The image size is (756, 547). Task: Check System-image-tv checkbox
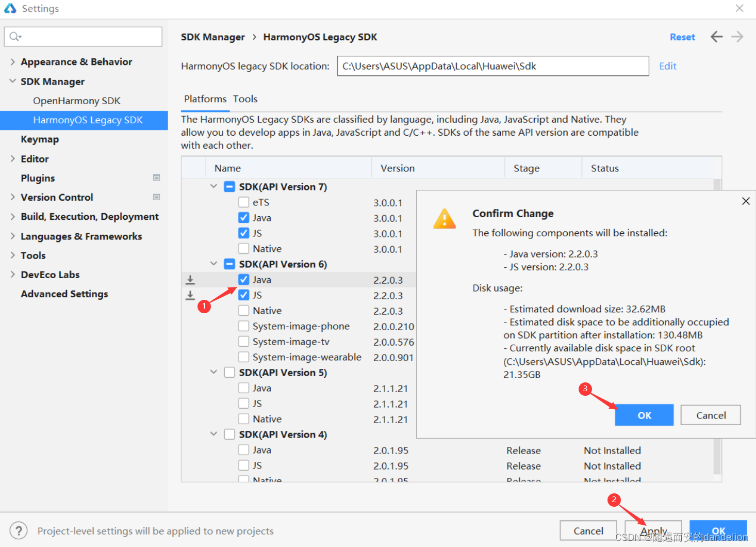(x=244, y=342)
